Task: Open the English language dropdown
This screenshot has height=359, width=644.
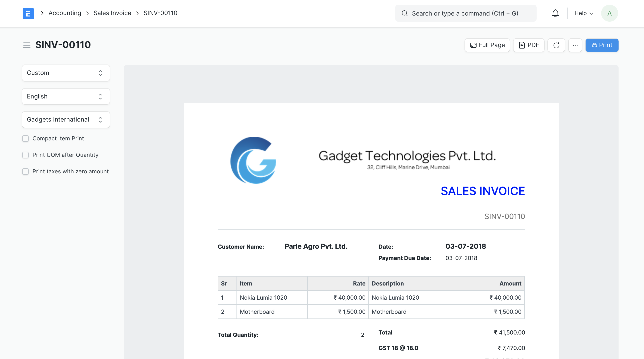Action: (66, 96)
